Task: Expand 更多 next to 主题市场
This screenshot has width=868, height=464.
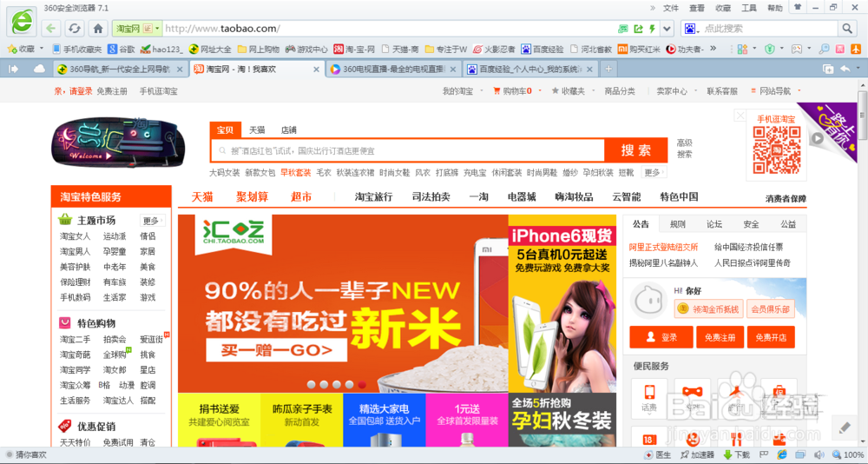Action: [x=152, y=221]
